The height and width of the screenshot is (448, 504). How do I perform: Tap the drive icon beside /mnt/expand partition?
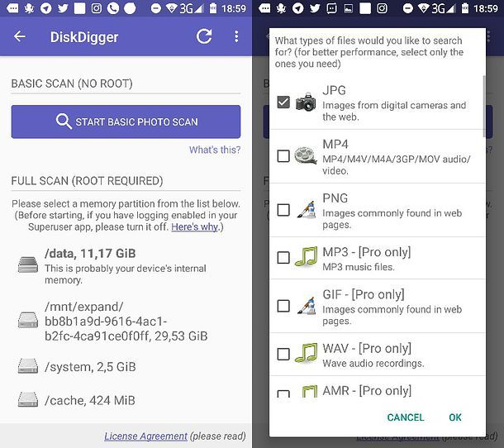[x=28, y=321]
